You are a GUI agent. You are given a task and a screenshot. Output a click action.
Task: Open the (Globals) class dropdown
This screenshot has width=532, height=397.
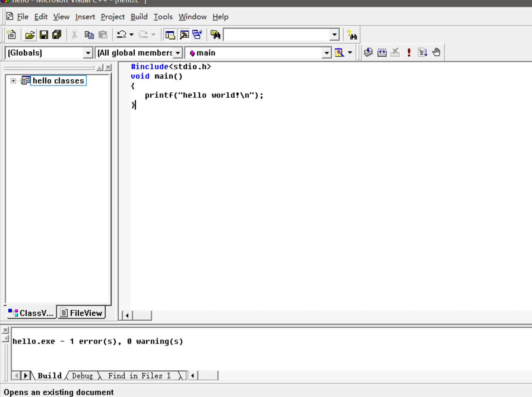click(x=88, y=53)
